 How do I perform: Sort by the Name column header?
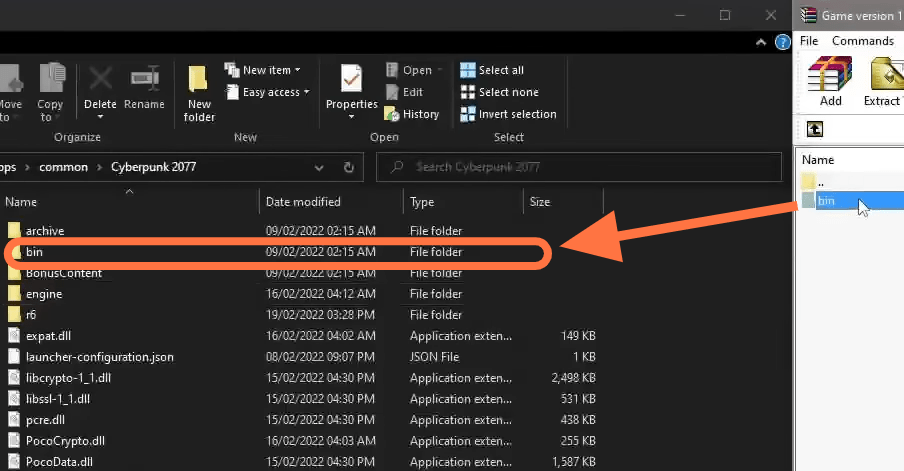click(x=130, y=202)
